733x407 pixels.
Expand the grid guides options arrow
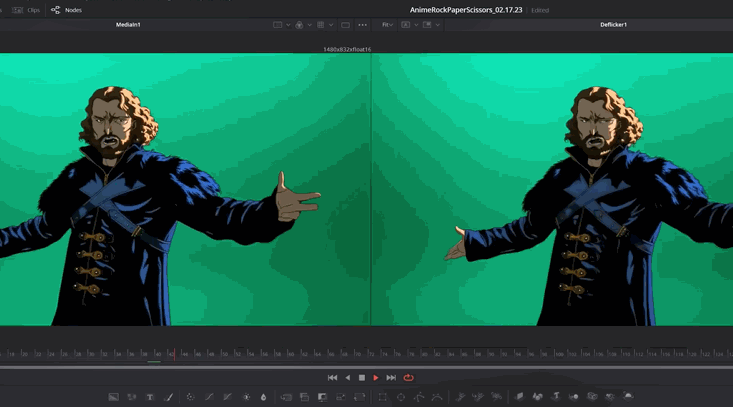pyautogui.click(x=331, y=25)
